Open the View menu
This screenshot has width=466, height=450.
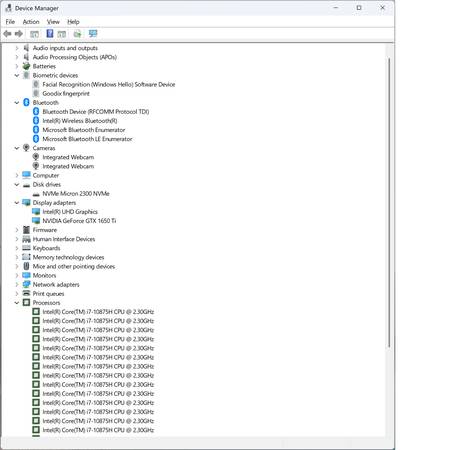[53, 22]
